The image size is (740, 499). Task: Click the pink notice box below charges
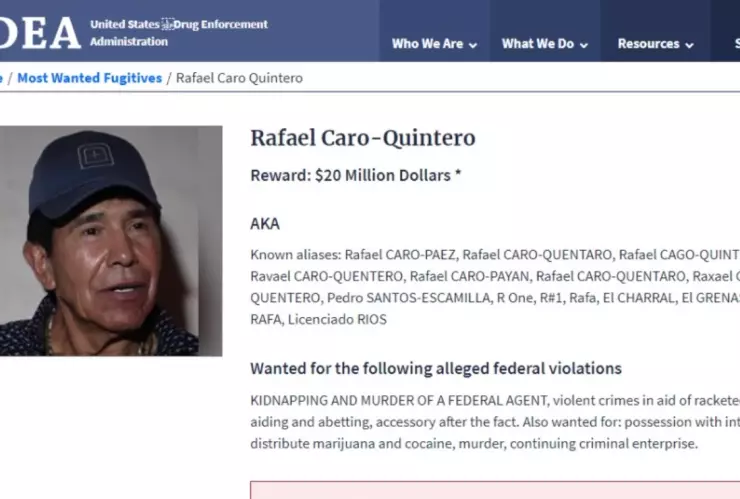495,490
